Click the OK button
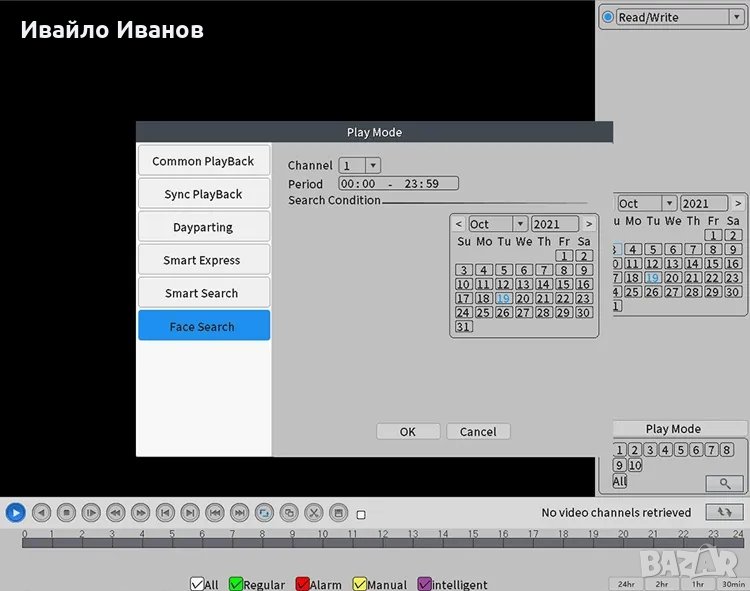The width and height of the screenshot is (750, 591). tap(407, 432)
